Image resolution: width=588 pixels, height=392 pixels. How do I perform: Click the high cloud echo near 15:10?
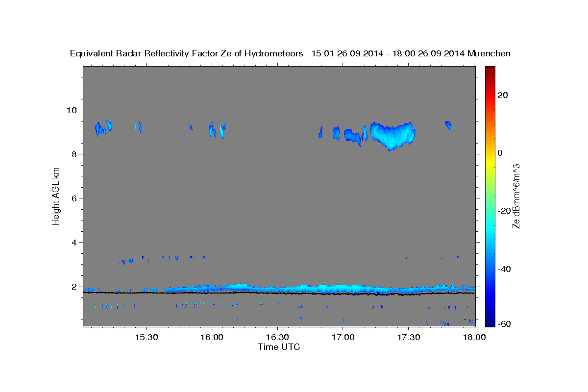click(103, 127)
